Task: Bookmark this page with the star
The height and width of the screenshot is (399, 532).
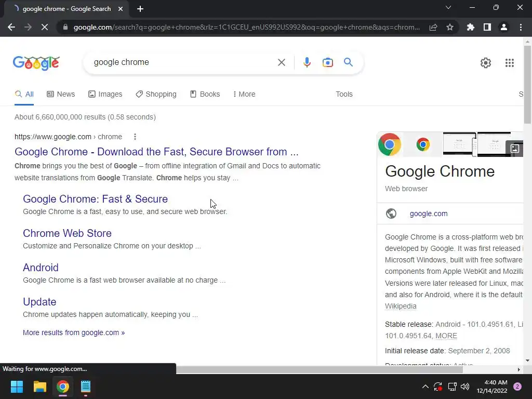Action: 450,27
